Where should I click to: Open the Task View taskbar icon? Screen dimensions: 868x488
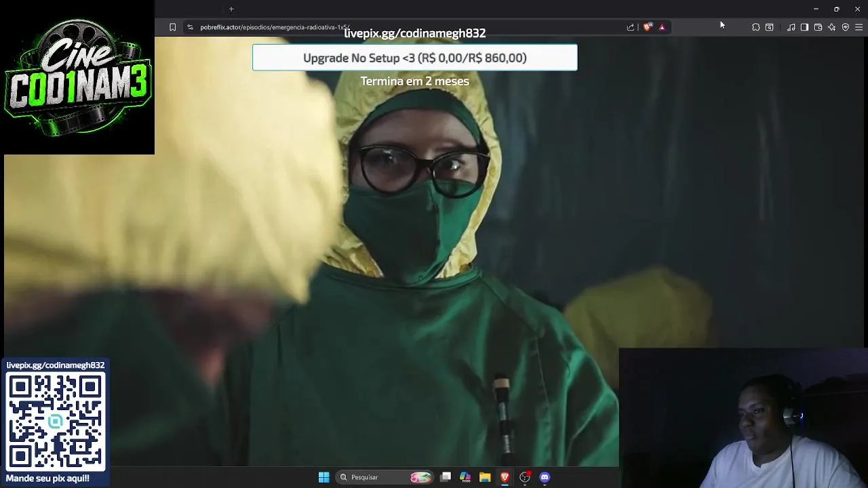[x=446, y=477]
